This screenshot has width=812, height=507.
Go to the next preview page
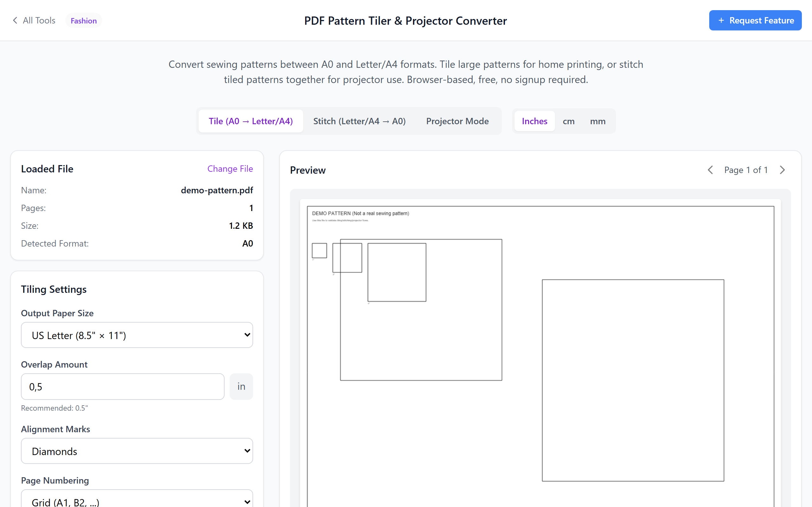(783, 170)
